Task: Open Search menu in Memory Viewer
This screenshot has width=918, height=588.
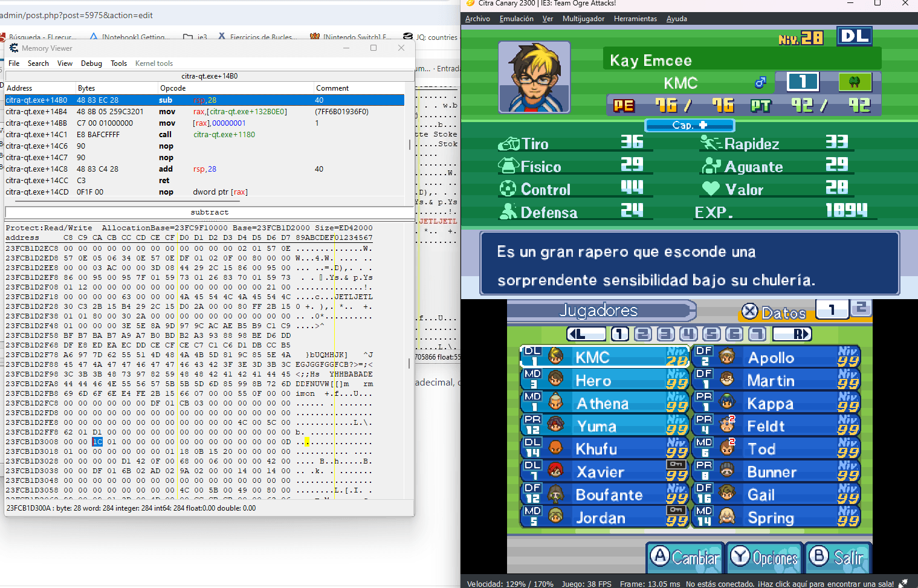Action: pyautogui.click(x=38, y=63)
